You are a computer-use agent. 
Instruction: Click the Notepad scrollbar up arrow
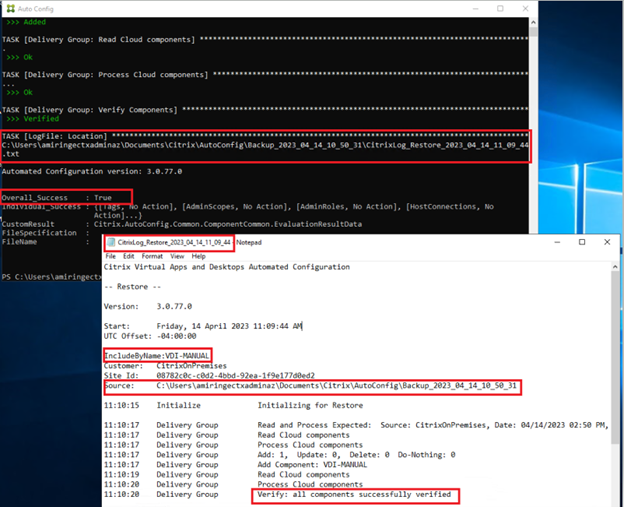[x=615, y=267]
